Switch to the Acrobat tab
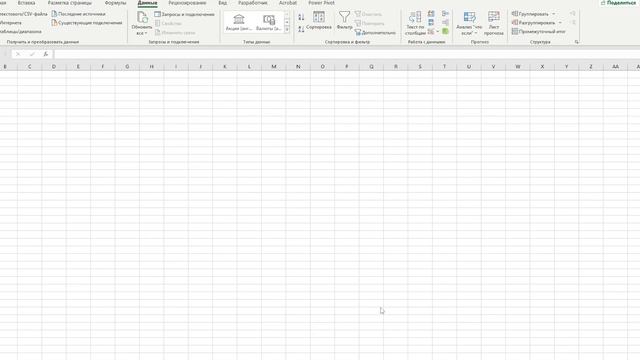The width and height of the screenshot is (640, 360). coord(288,3)
